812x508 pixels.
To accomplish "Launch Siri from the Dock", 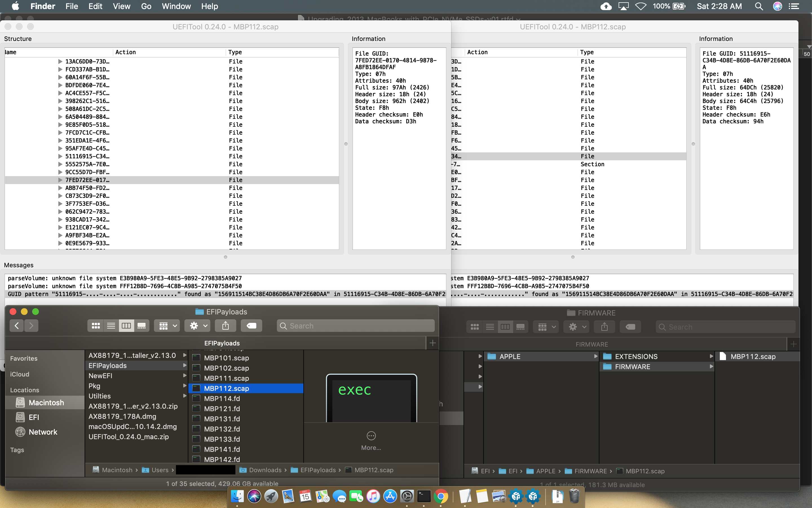I will (254, 496).
